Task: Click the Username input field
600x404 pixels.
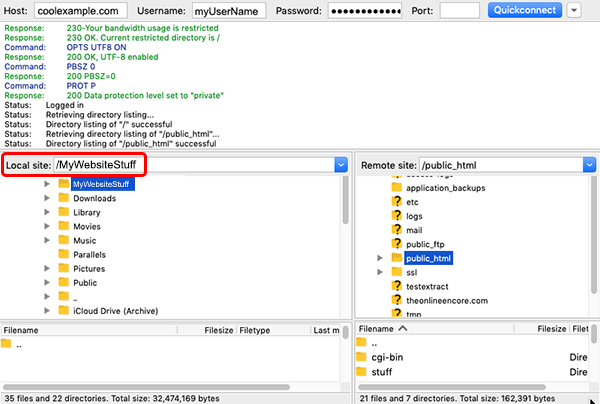Action: click(x=229, y=11)
